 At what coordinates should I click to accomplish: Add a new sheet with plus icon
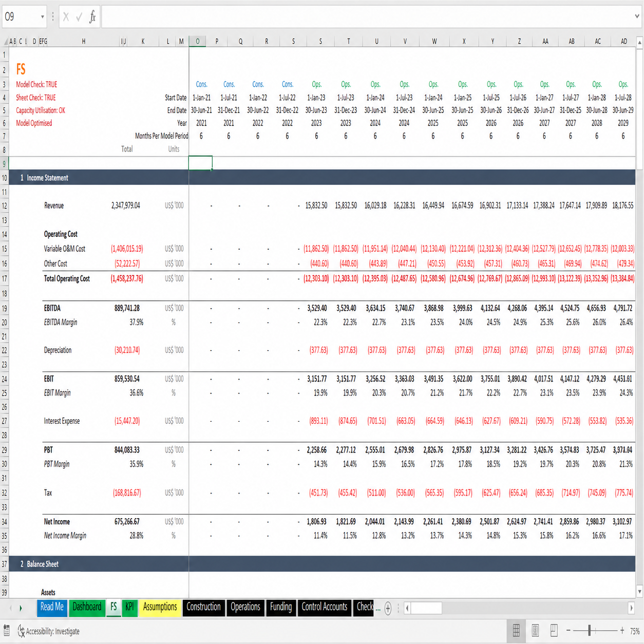click(x=388, y=609)
